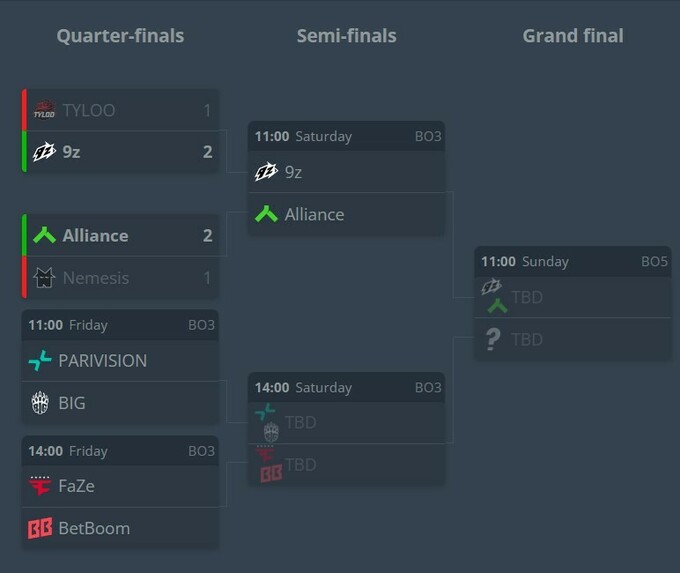Screen dimensions: 680x573
Task: Click the Nemesis team logo
Action: coord(44,278)
